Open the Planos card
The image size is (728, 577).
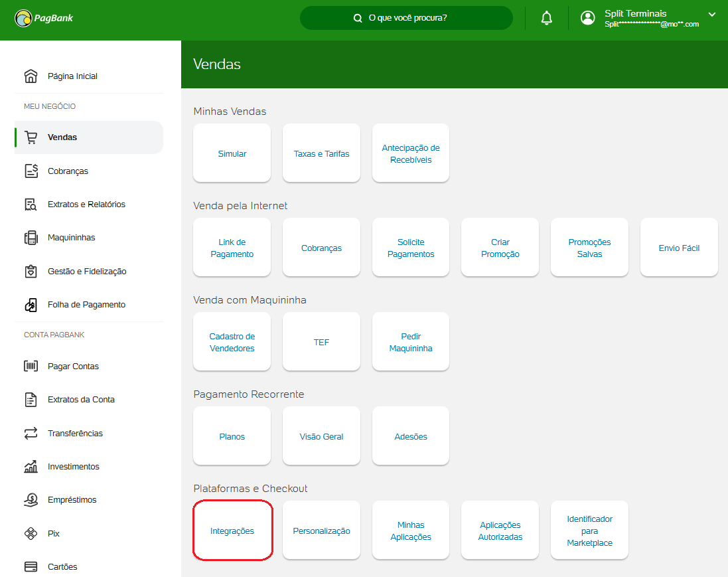(x=232, y=436)
